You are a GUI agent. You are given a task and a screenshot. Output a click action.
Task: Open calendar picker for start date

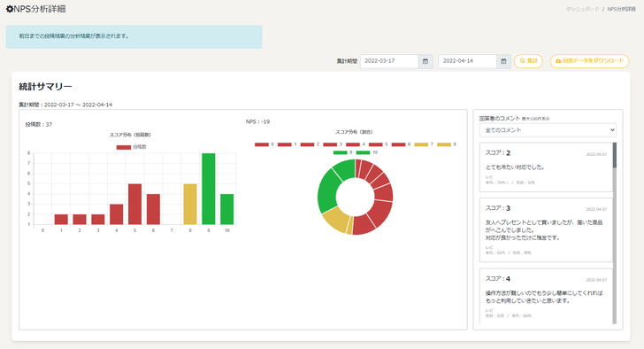coord(425,61)
